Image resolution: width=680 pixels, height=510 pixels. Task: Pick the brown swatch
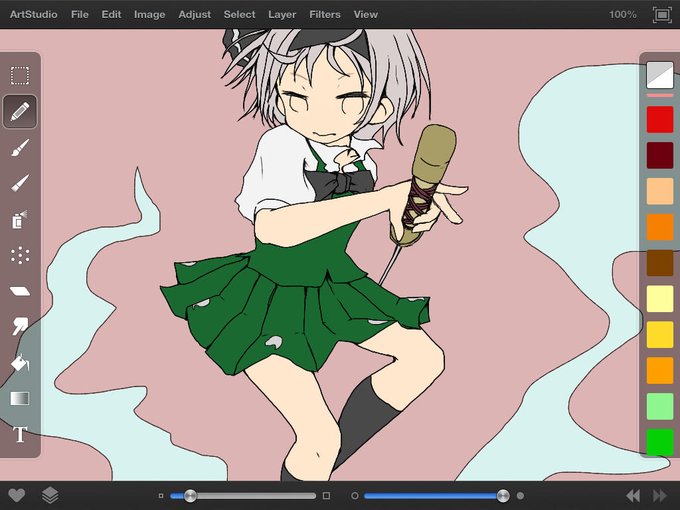point(660,263)
